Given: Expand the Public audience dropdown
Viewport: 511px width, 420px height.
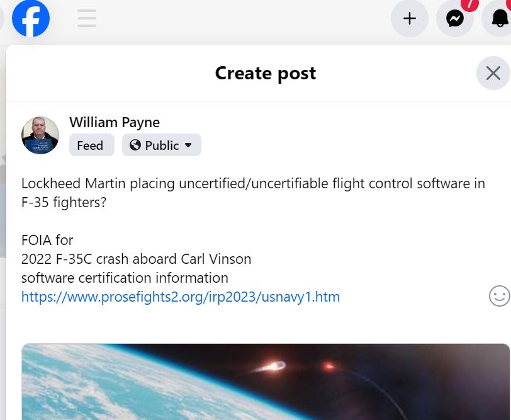Looking at the screenshot, I should tap(162, 145).
